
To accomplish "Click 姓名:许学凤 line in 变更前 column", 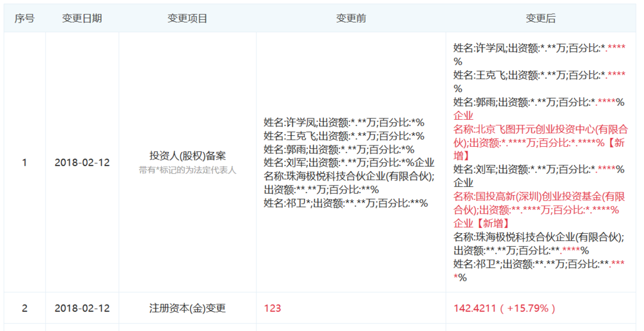I will coord(344,123).
